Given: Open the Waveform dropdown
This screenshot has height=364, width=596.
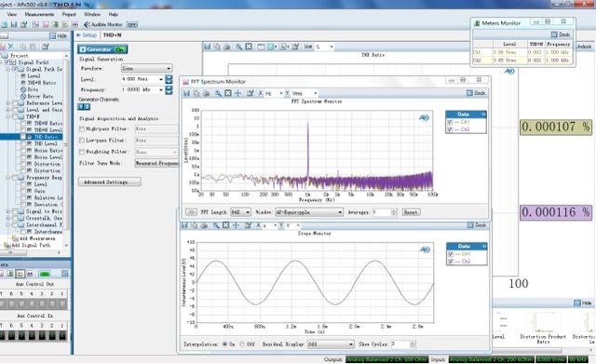Looking at the screenshot, I should point(147,68).
